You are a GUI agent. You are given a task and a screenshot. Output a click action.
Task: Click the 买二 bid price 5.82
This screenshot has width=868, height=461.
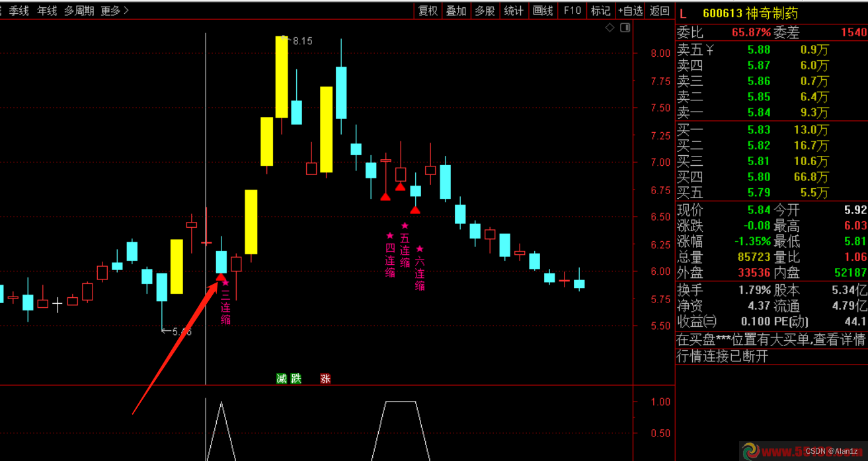[x=759, y=146]
